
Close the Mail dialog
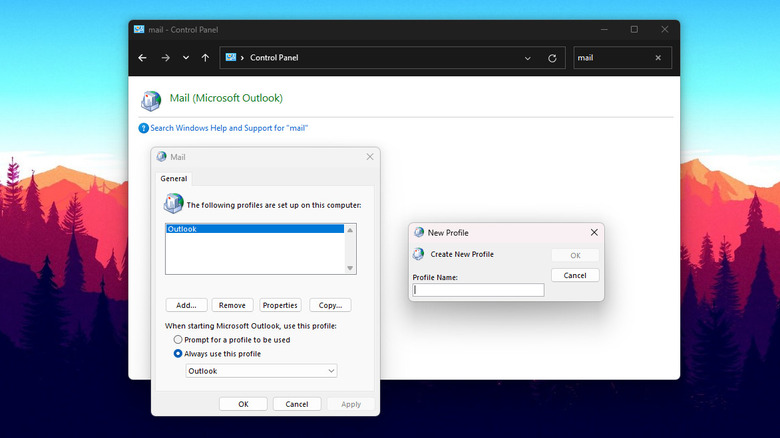pyautogui.click(x=370, y=157)
